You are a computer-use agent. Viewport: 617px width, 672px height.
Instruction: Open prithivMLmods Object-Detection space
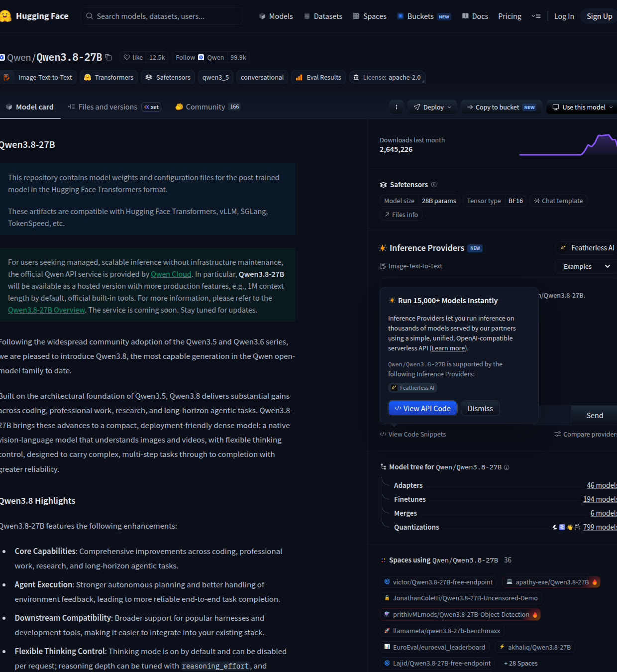[x=460, y=614]
